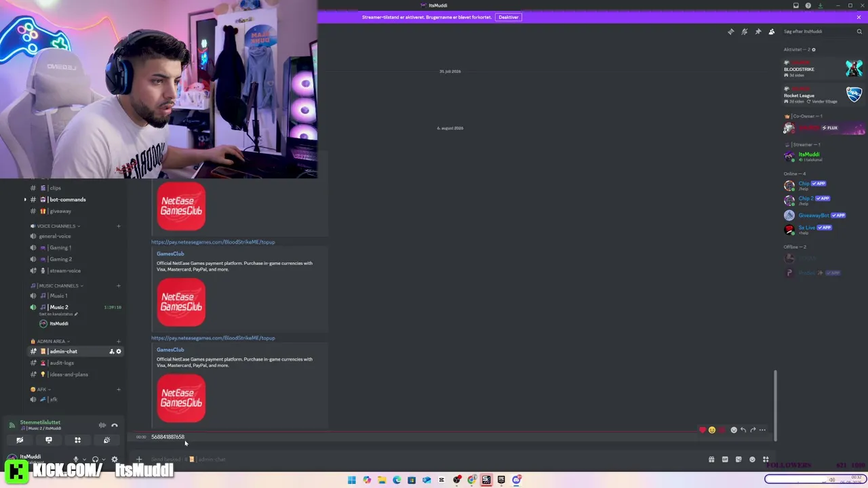Open the GIF picker
Screen dimensions: 868x488
coord(725,460)
